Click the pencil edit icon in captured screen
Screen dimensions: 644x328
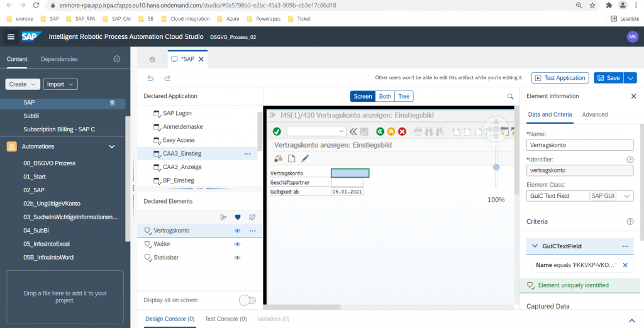305,158
